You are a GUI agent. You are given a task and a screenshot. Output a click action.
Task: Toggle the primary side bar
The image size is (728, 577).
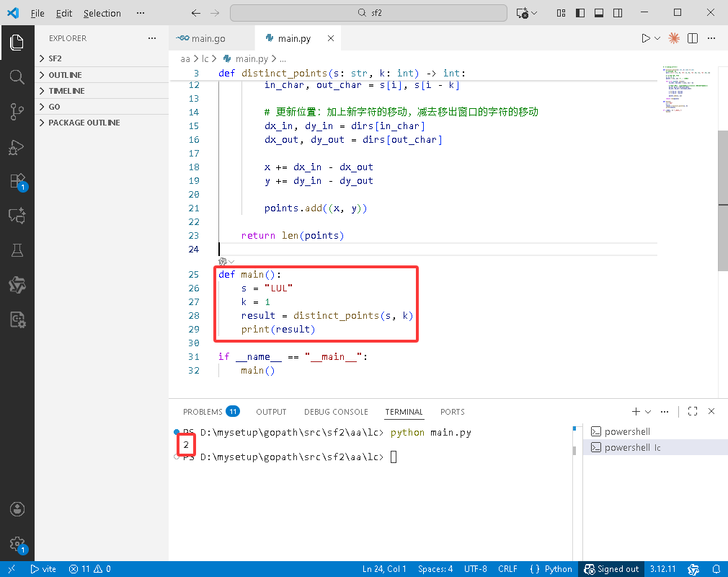coord(580,13)
